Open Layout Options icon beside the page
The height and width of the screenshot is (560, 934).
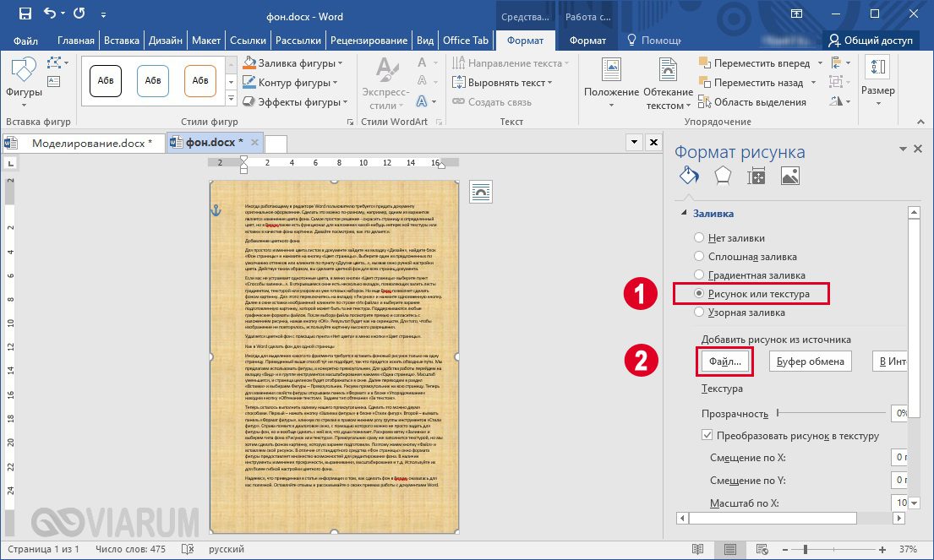(x=481, y=192)
